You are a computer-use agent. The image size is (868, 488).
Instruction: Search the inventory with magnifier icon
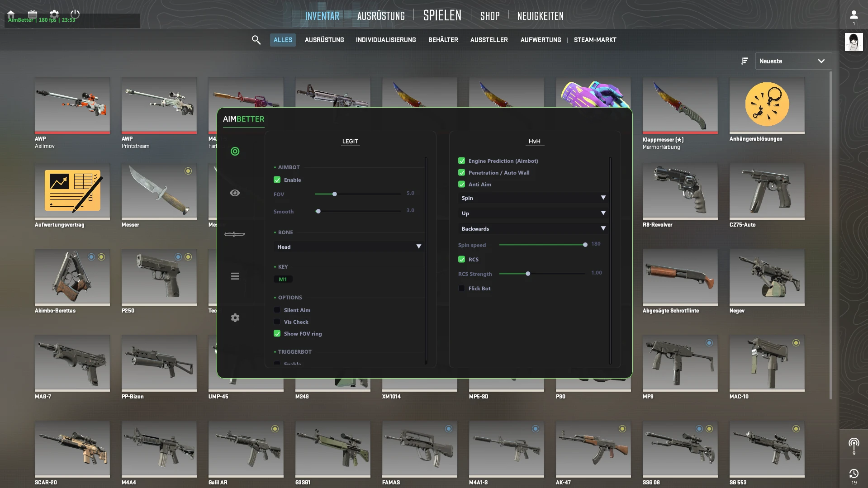(256, 40)
